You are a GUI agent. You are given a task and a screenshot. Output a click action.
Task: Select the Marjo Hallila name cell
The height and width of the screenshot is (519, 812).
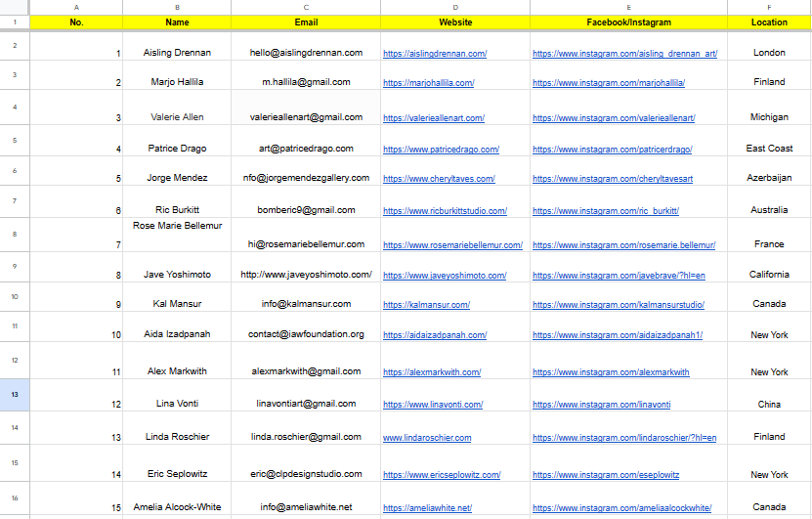[177, 75]
